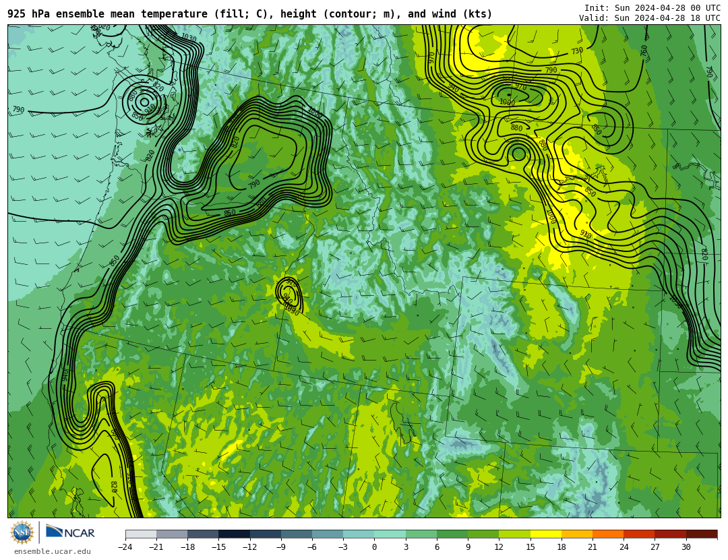Pick the red-orange 24 to 27 colorbar segment
The image size is (728, 560).
point(639,534)
